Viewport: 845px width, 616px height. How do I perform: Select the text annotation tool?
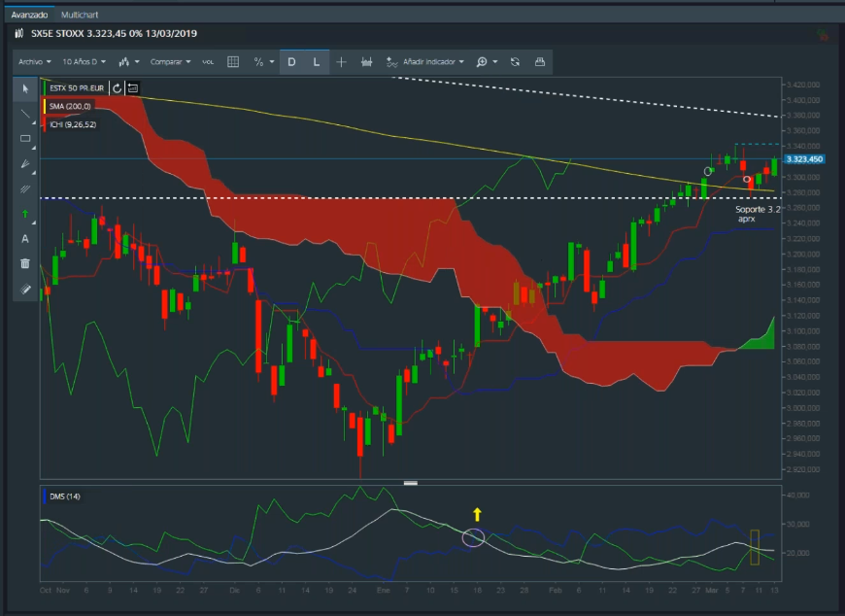pos(25,239)
